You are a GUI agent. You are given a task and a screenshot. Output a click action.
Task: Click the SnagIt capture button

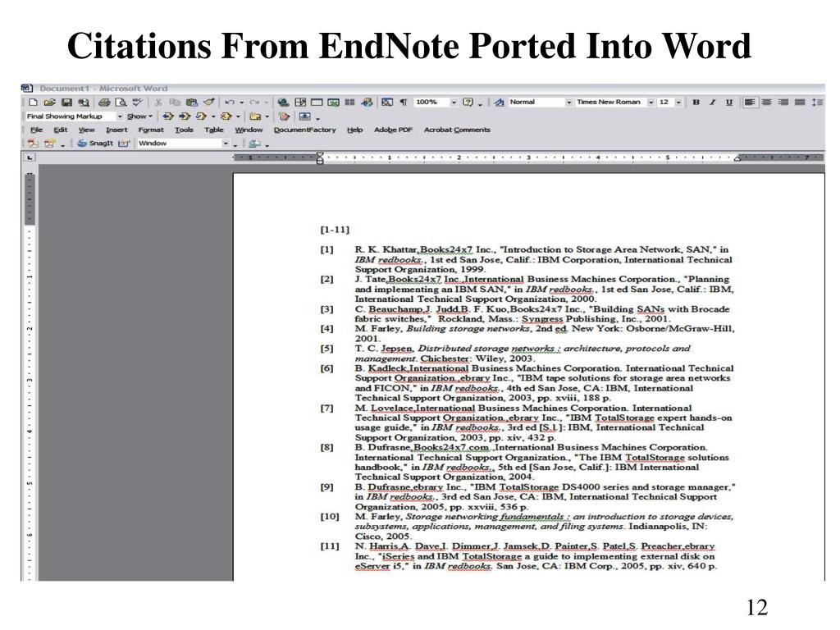(x=95, y=143)
